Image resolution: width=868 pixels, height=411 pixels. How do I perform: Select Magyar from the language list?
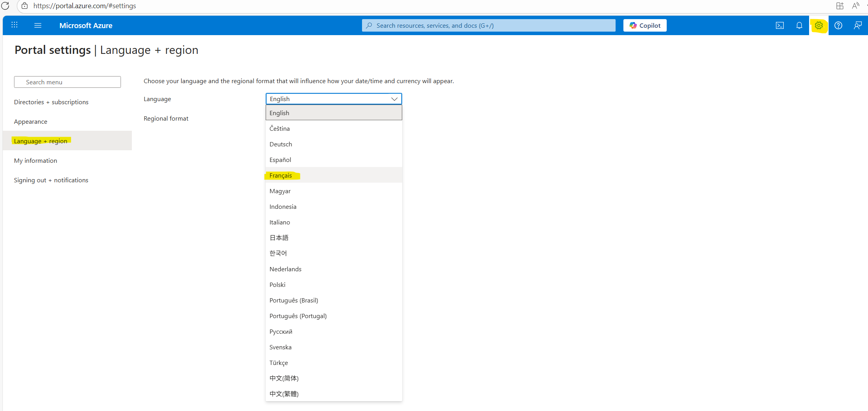[334, 191]
